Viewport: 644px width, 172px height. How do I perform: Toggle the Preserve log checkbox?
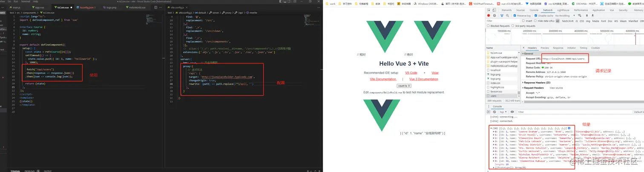[515, 16]
